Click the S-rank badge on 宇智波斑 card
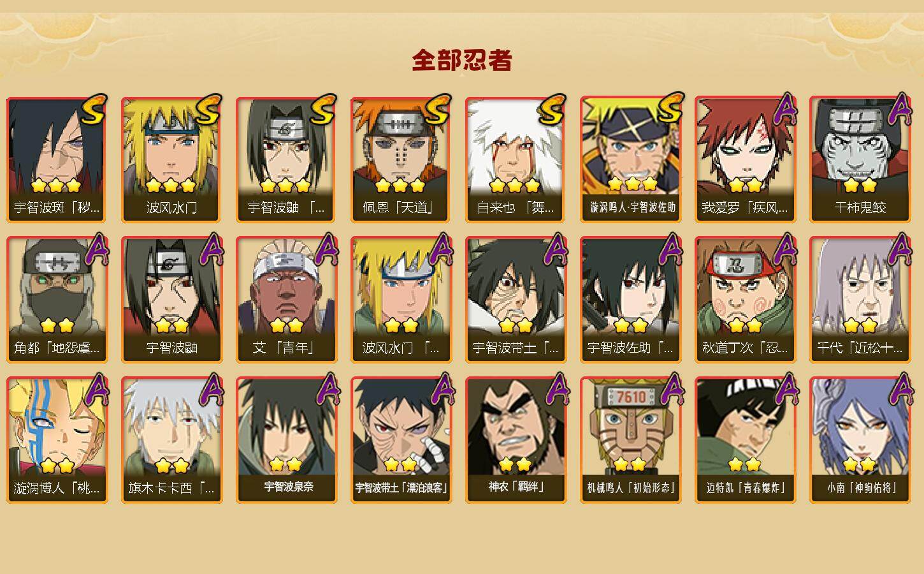 pyautogui.click(x=94, y=110)
